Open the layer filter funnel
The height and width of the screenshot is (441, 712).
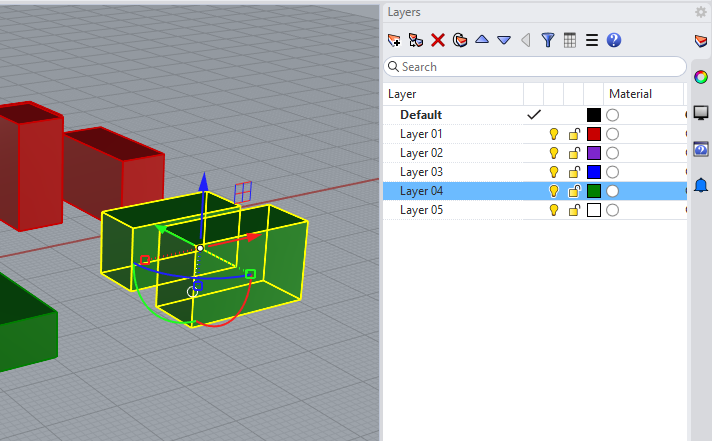click(548, 40)
